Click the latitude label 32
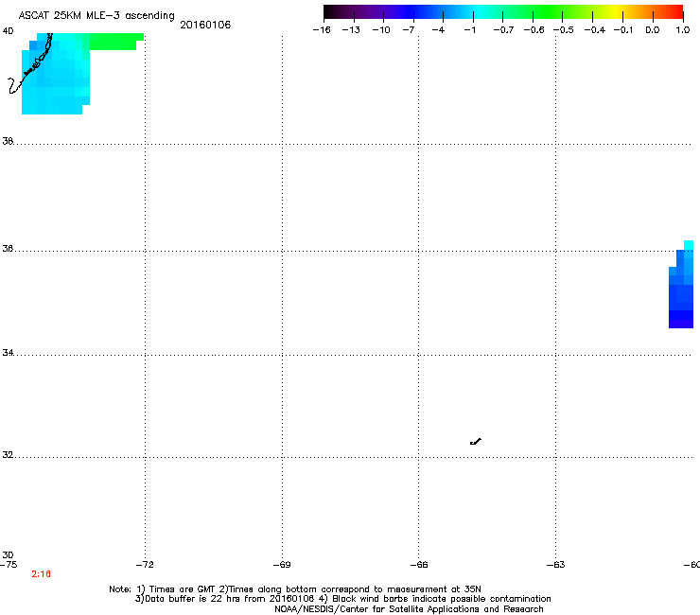 click(8, 455)
